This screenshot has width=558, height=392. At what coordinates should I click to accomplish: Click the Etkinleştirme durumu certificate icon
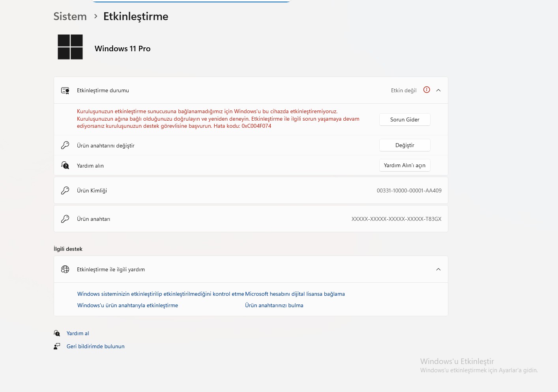pyautogui.click(x=65, y=90)
